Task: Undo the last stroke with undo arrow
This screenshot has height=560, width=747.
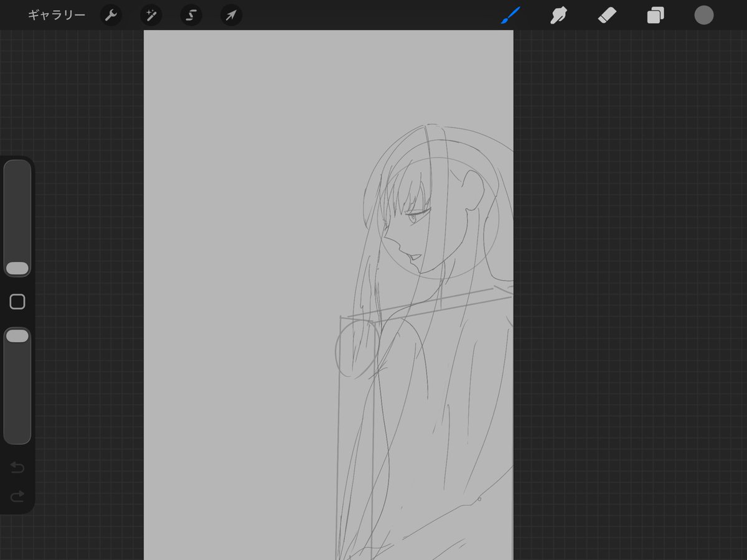Action: point(17,467)
